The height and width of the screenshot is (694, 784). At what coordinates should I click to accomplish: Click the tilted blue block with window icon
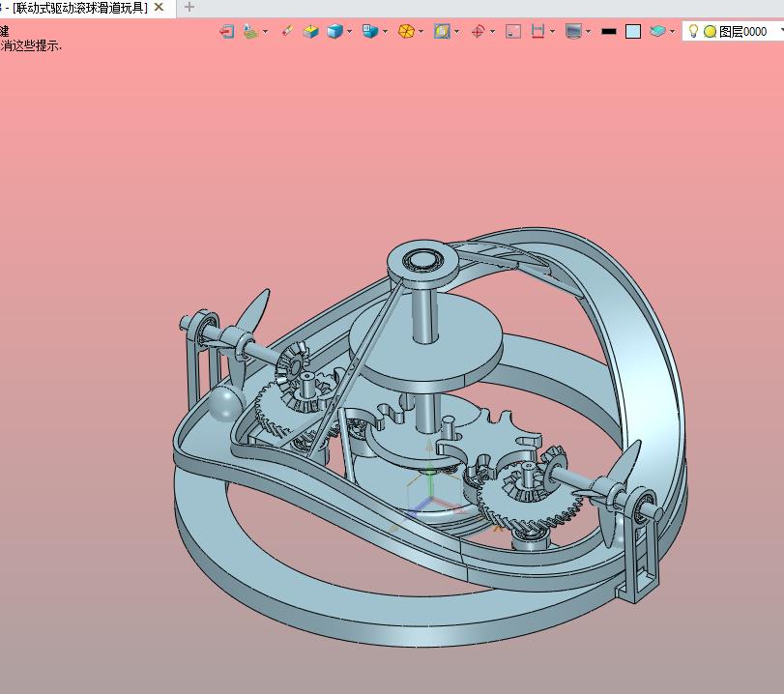click(370, 32)
